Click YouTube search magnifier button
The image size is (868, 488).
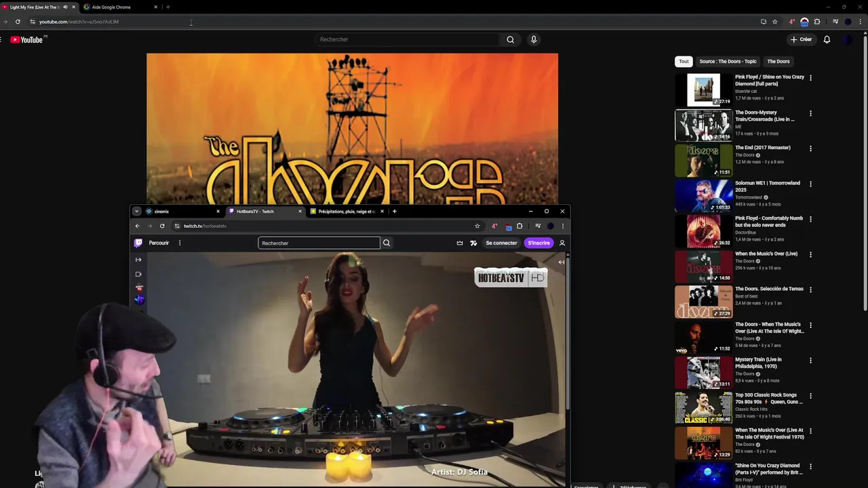511,39
